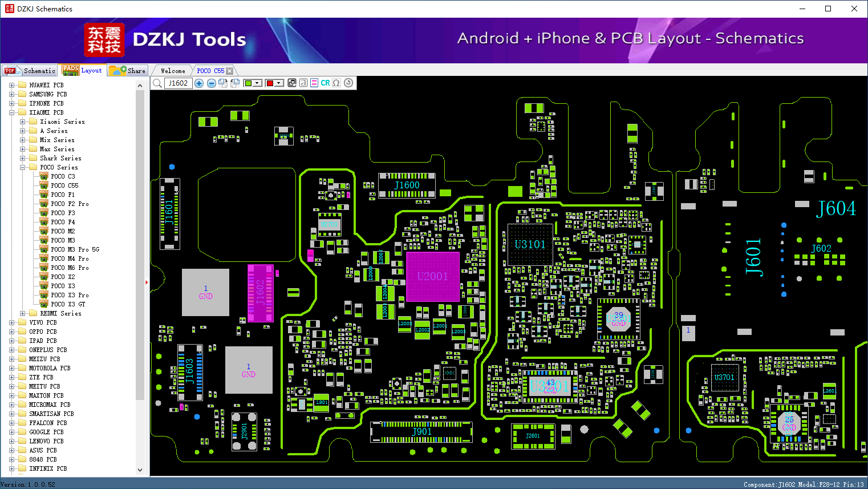
Task: Open POCO F4 layout file
Action: (x=58, y=222)
